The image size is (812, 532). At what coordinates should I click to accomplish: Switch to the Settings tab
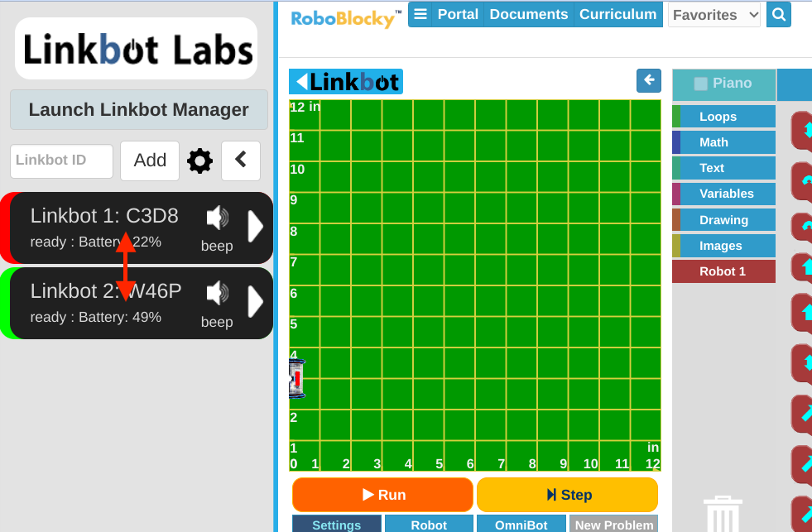337,524
